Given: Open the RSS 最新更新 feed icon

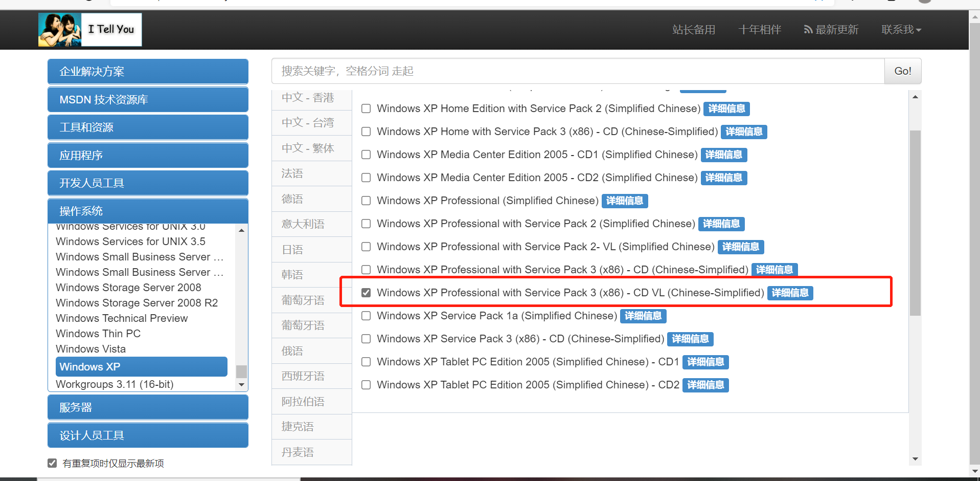Looking at the screenshot, I should [x=808, y=30].
